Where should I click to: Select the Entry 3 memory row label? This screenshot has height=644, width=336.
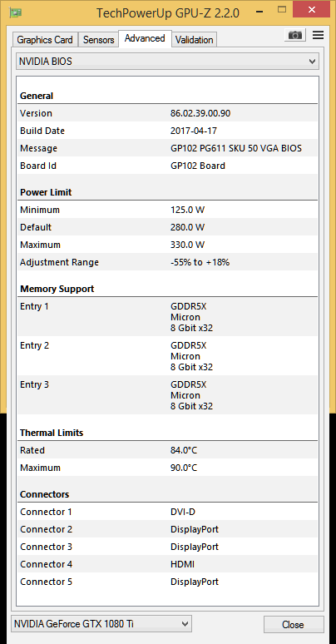pyautogui.click(x=34, y=385)
